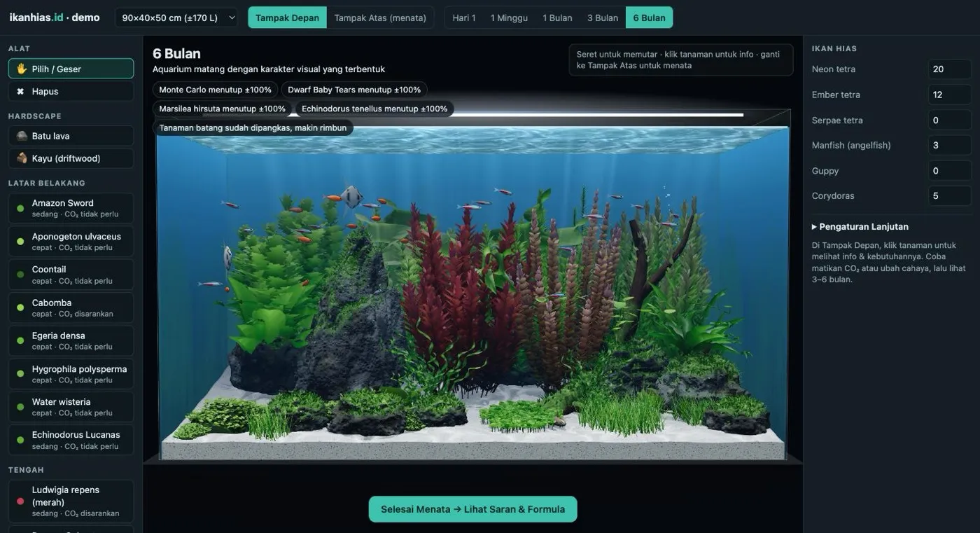Add a Batu lava rock

(71, 136)
